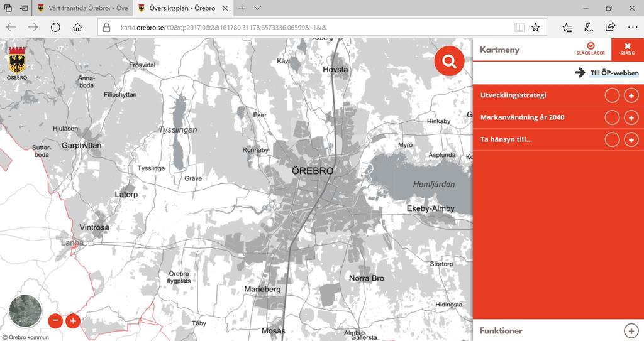The width and height of the screenshot is (644, 341).
Task: Toggle the Ta hänsyn till layer circle
Action: 612,140
